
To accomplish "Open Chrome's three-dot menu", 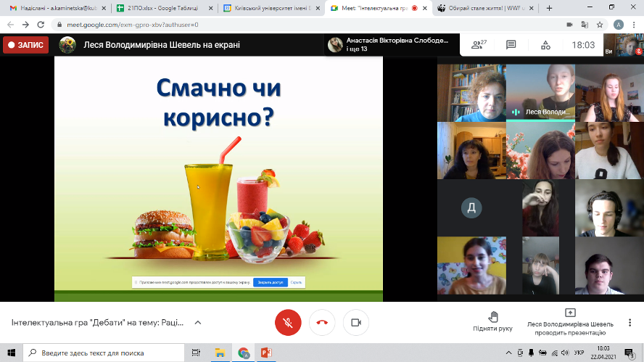I will 634,24.
